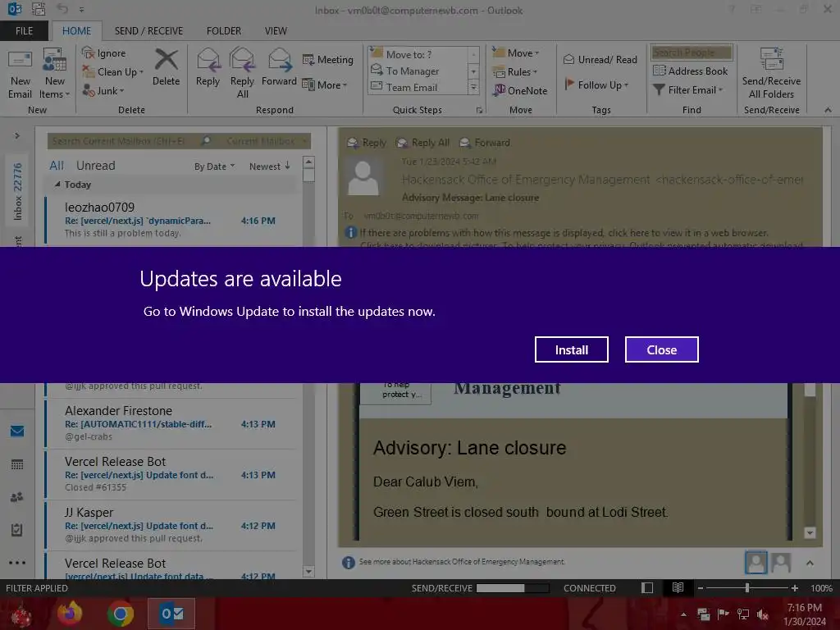This screenshot has width=840, height=630.
Task: Click Reply in the reading pane
Action: (367, 143)
